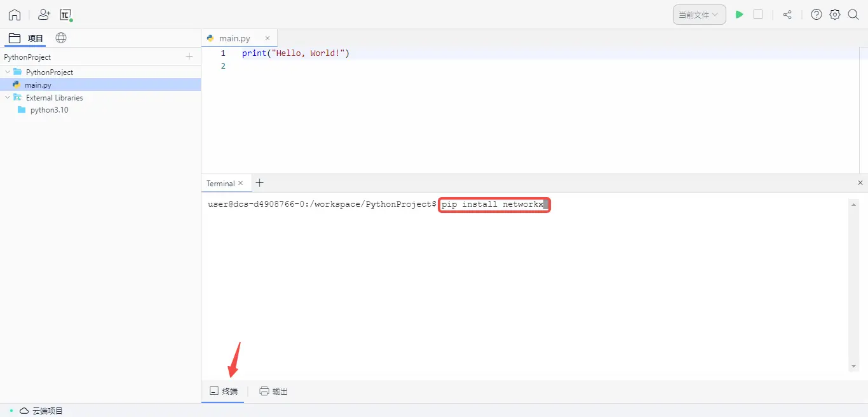Select External Libraries tree node
Screen dimensions: 868x417
(x=100, y=97)
